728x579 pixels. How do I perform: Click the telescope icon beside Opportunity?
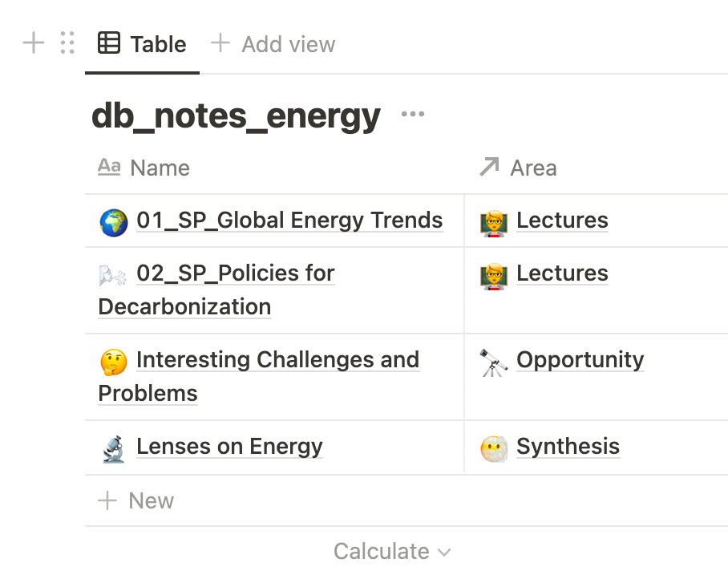(494, 362)
